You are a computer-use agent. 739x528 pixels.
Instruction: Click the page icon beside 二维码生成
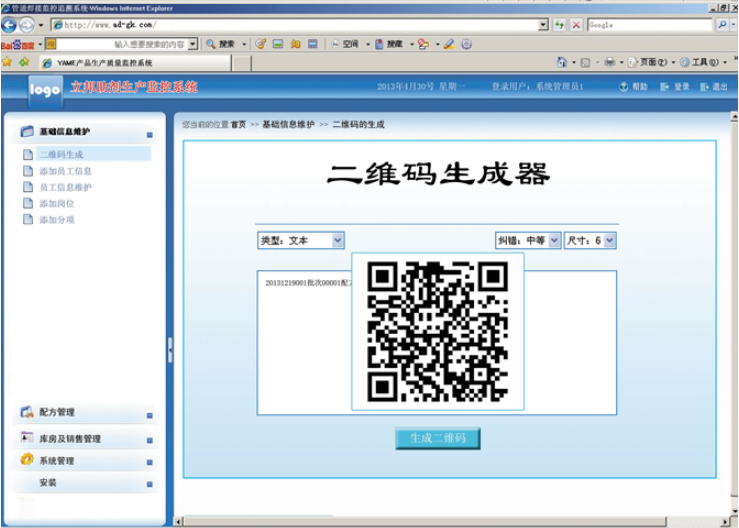tap(28, 154)
